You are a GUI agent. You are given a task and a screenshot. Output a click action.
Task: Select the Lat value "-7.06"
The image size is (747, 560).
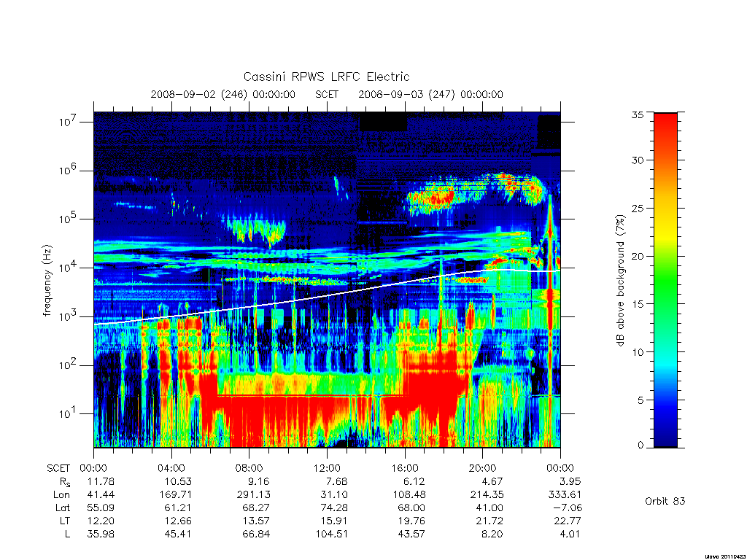tap(568, 508)
